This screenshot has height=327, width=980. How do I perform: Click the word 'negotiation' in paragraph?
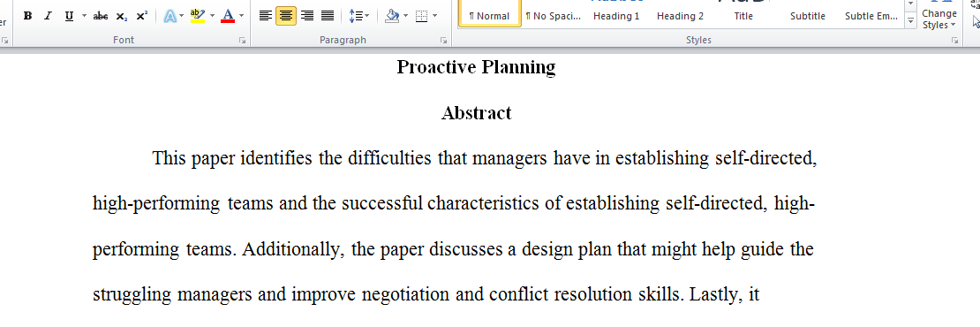tap(405, 295)
